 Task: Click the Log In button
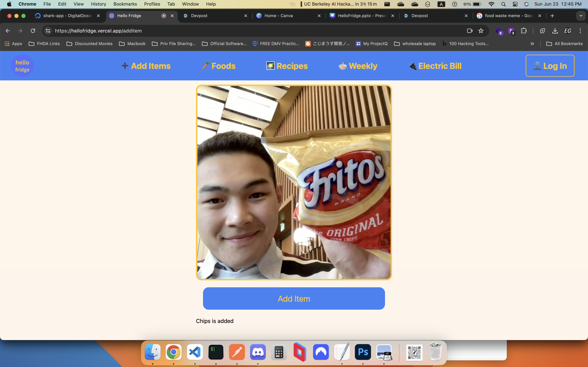pyautogui.click(x=550, y=66)
